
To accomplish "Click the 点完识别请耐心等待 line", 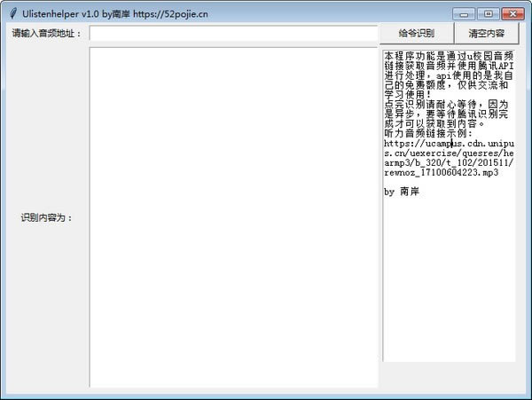I will coord(446,104).
